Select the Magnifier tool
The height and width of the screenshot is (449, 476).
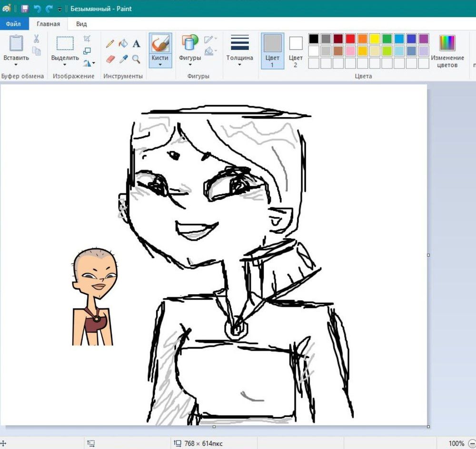pos(136,59)
